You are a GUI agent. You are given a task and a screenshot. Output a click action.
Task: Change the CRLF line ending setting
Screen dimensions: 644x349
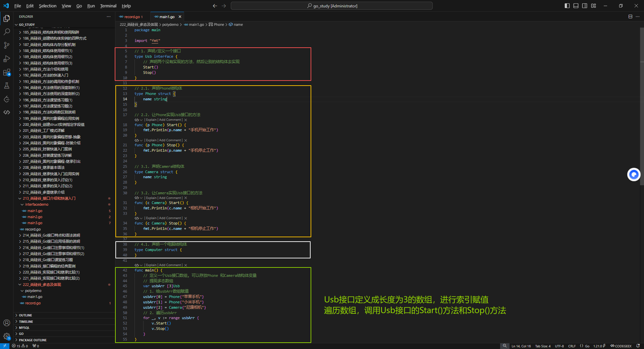pyautogui.click(x=572, y=346)
